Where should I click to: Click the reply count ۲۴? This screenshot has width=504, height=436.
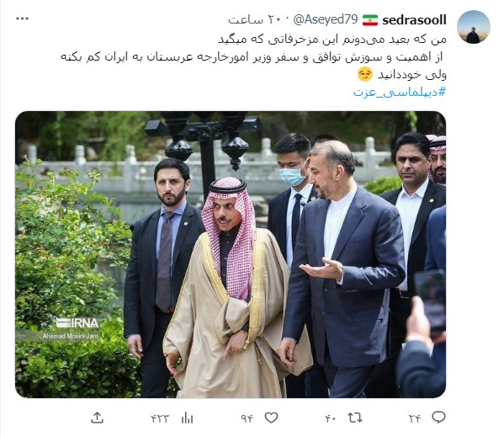click(415, 418)
